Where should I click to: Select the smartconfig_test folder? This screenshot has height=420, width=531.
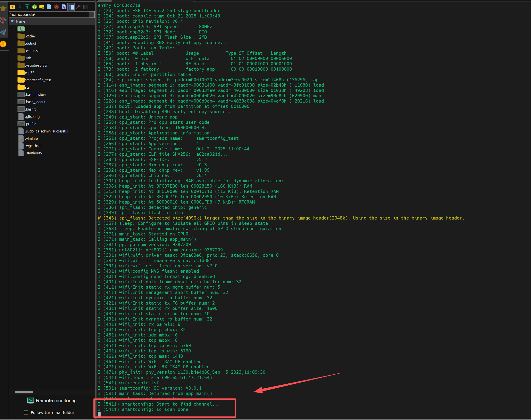pos(38,80)
